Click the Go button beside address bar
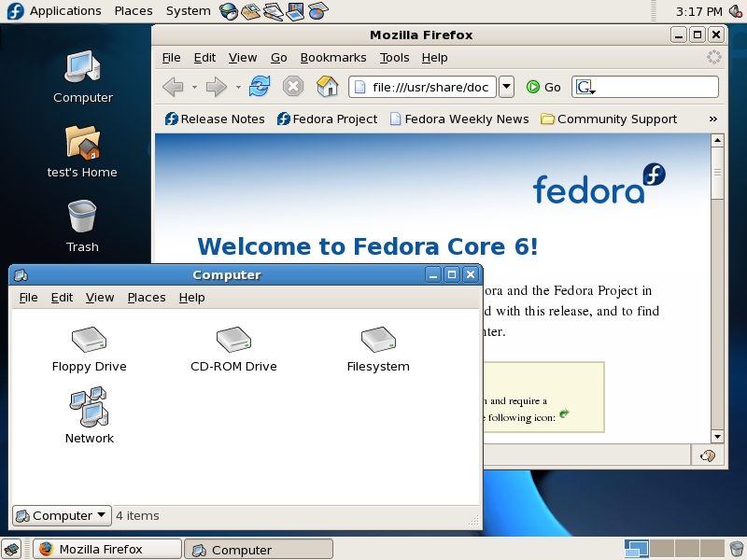This screenshot has width=747, height=560. [x=543, y=87]
